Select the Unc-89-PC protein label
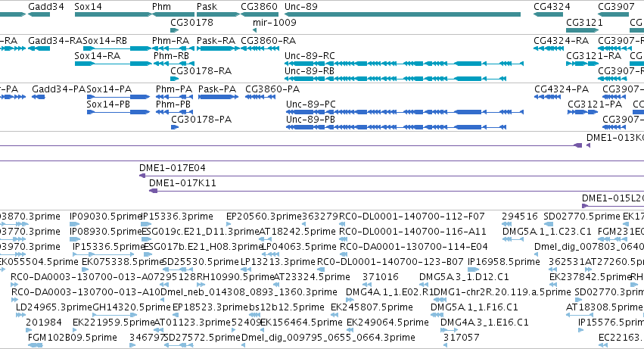Image resolution: width=644 pixels, height=349 pixels. [311, 104]
